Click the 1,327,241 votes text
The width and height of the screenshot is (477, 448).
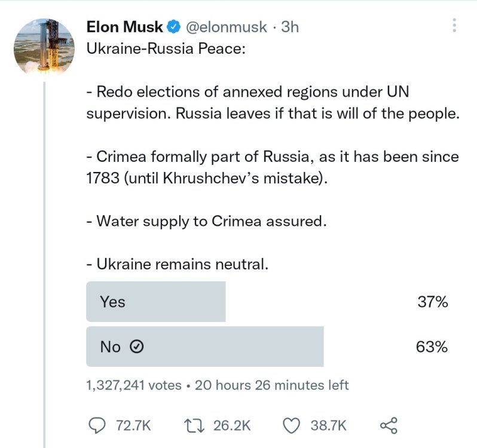pos(134,385)
